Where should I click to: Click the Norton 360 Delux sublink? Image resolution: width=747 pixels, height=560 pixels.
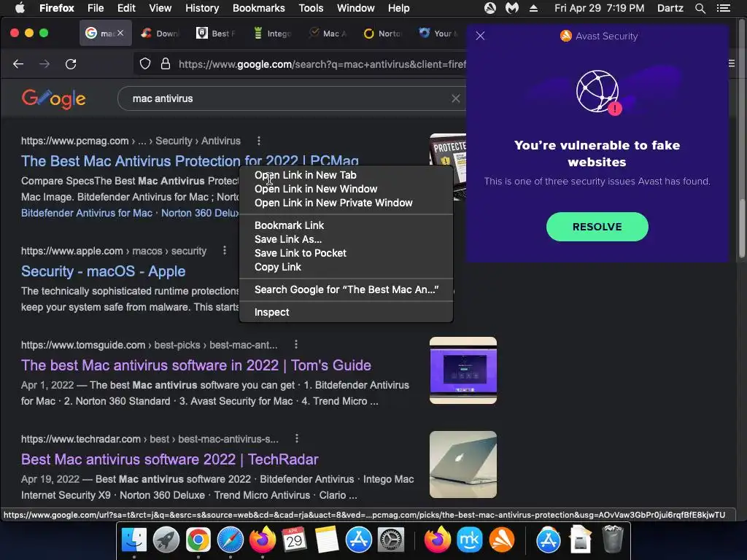pos(200,213)
